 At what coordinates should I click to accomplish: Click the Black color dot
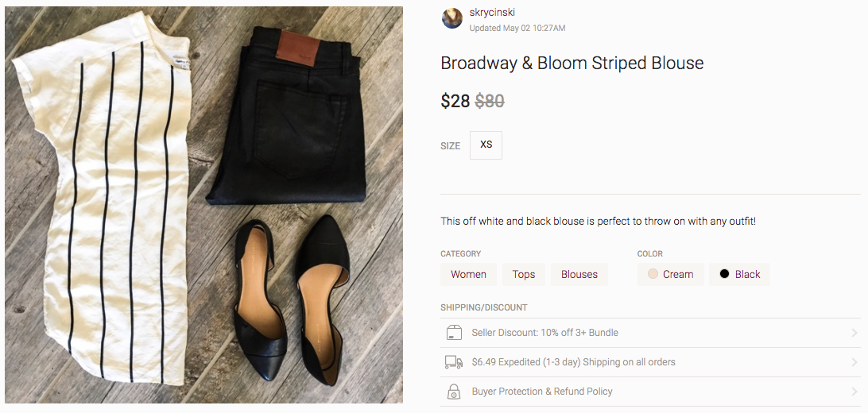pyautogui.click(x=724, y=274)
